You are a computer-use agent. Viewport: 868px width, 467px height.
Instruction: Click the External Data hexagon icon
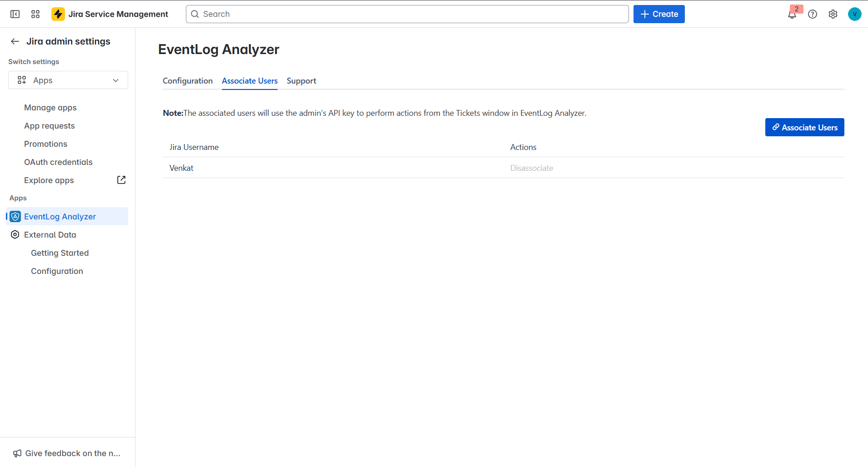tap(15, 234)
